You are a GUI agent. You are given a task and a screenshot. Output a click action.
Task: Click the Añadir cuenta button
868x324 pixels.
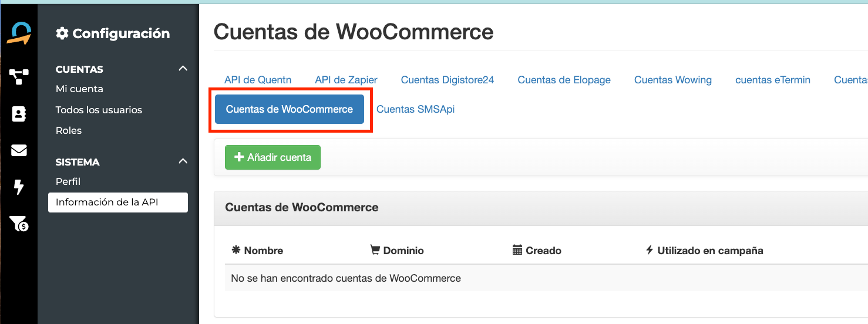272,157
